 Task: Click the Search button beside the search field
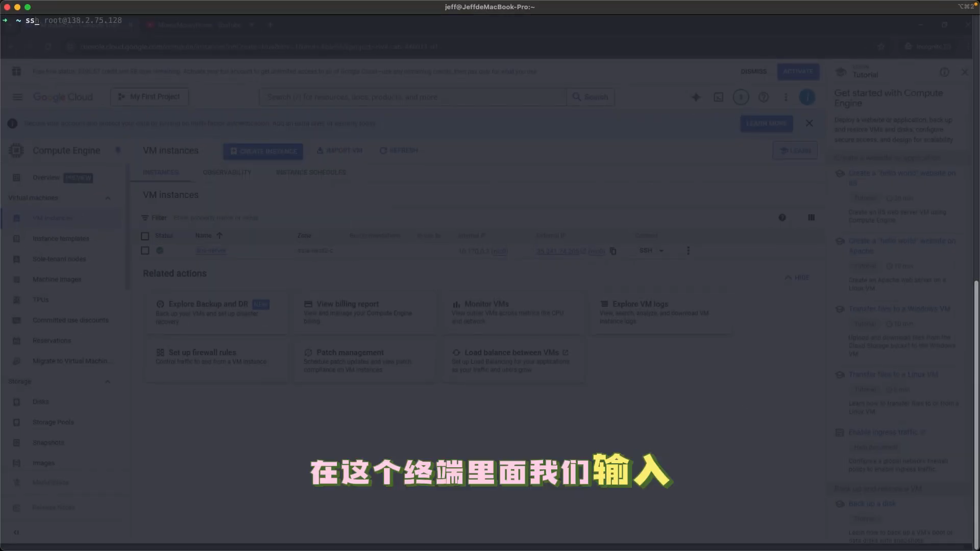tap(591, 97)
